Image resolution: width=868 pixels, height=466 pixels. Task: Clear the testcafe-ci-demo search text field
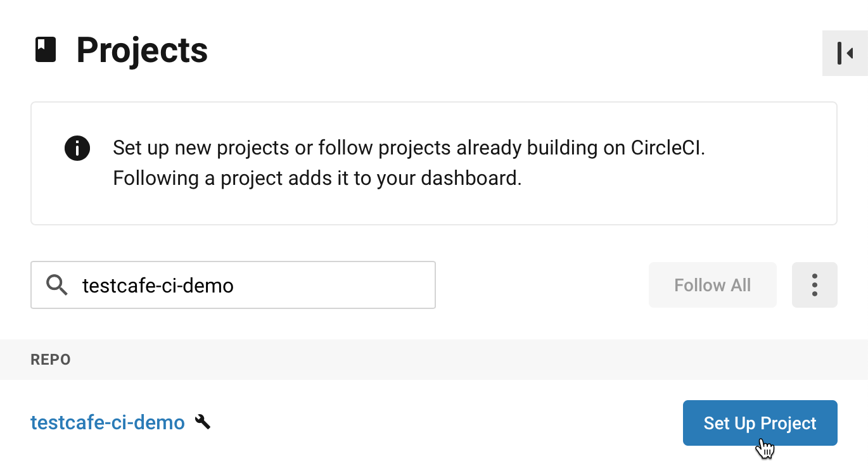(x=253, y=285)
